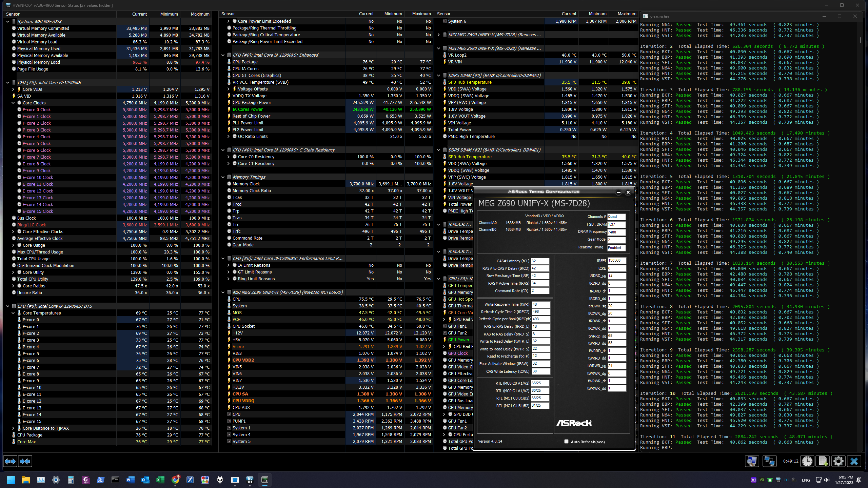
Task: Expand the Core Utility row
Action: pyautogui.click(x=13, y=272)
